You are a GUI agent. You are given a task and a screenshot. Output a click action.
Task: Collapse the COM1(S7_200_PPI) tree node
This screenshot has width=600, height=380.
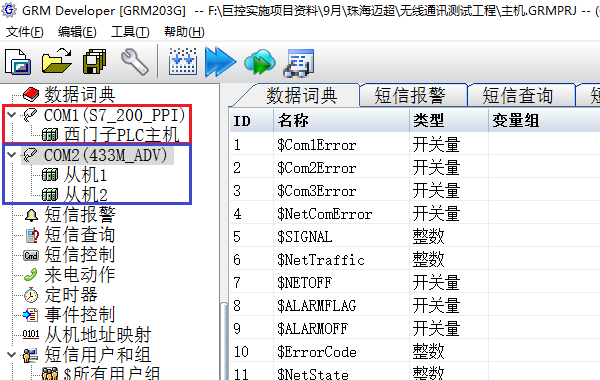11,114
